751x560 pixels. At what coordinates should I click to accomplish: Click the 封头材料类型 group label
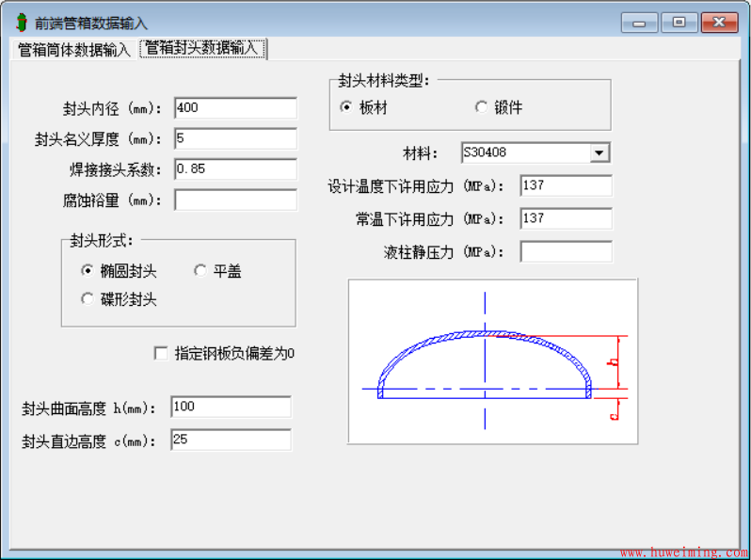point(384,81)
